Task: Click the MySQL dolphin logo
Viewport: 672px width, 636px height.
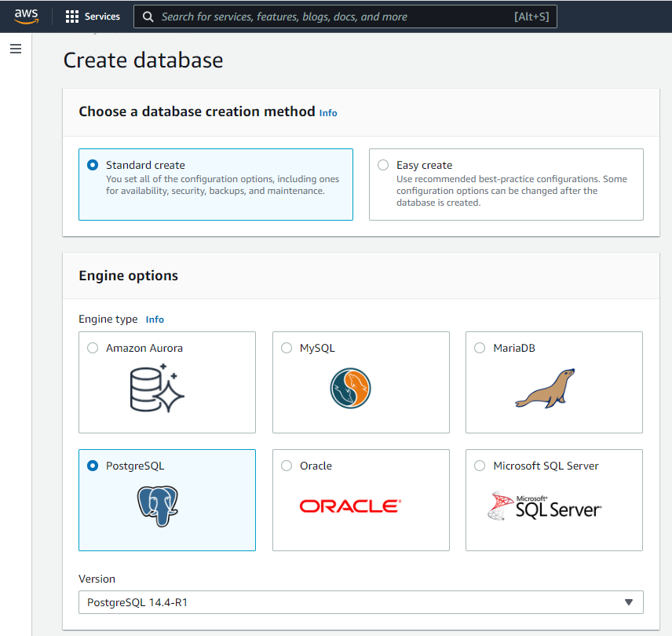Action: 350,389
